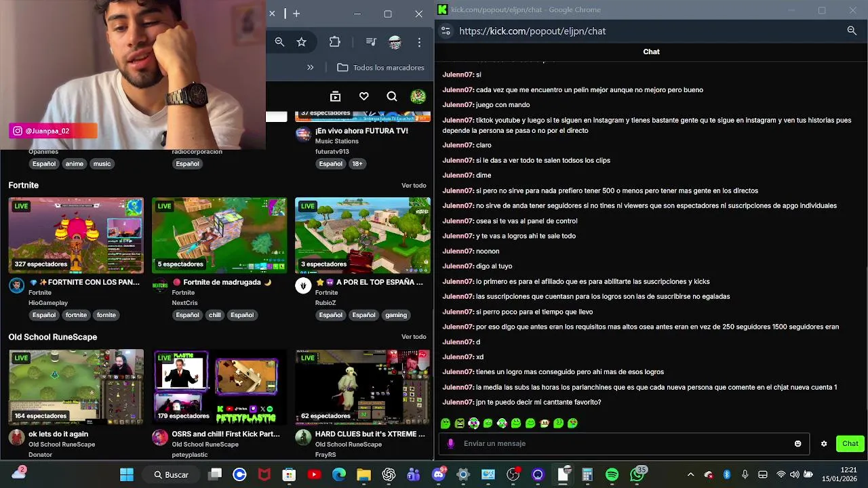868x488 pixels.
Task: Open emoji picker smiley in chat input
Action: tap(797, 444)
